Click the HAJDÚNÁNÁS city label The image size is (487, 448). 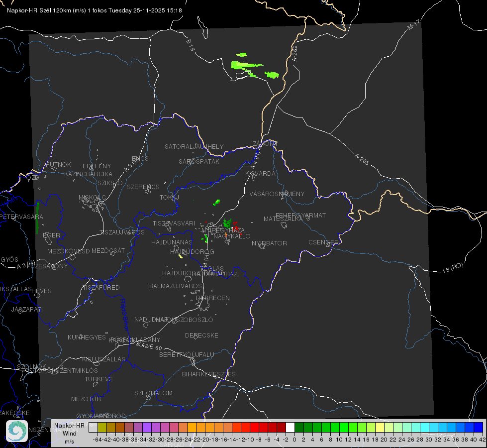coord(172,242)
